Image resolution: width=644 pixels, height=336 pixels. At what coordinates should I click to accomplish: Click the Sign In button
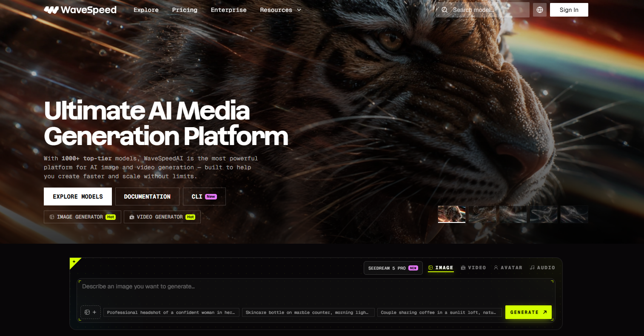569,10
